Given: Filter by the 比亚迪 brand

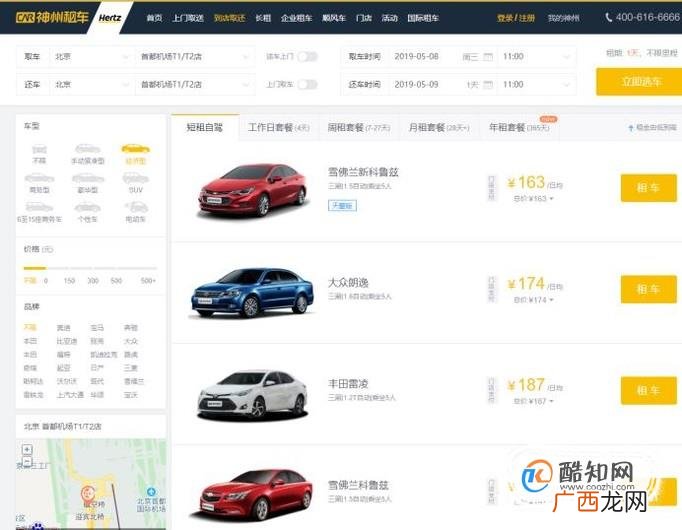Looking at the screenshot, I should pos(67,341).
